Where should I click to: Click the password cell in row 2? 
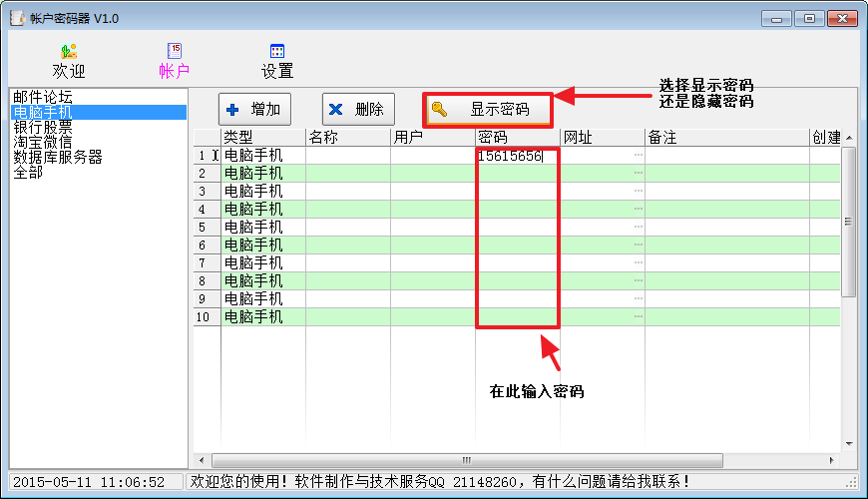click(x=518, y=174)
